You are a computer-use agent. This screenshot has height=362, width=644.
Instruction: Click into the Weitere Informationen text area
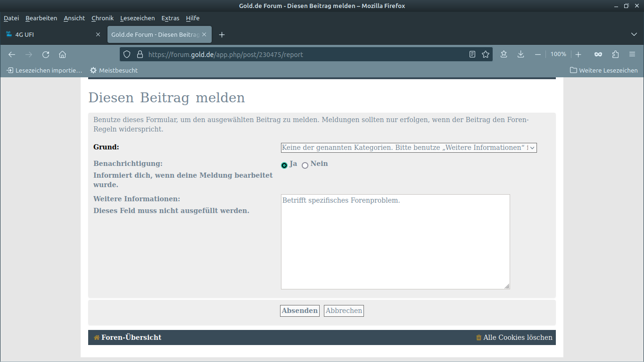pos(396,242)
